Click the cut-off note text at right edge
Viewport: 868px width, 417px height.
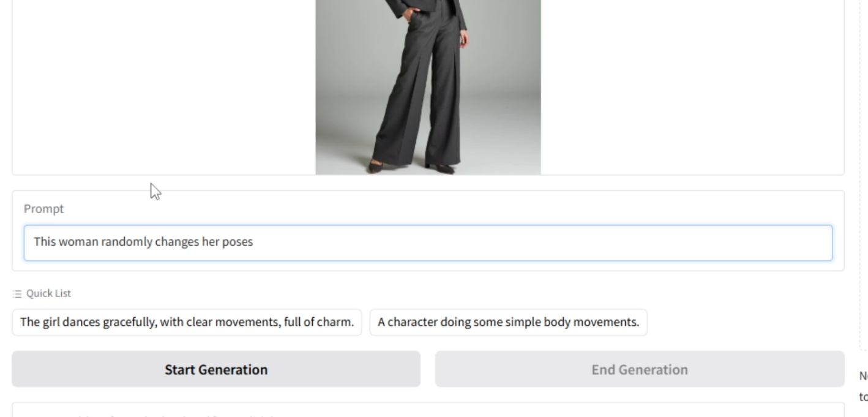(863, 386)
